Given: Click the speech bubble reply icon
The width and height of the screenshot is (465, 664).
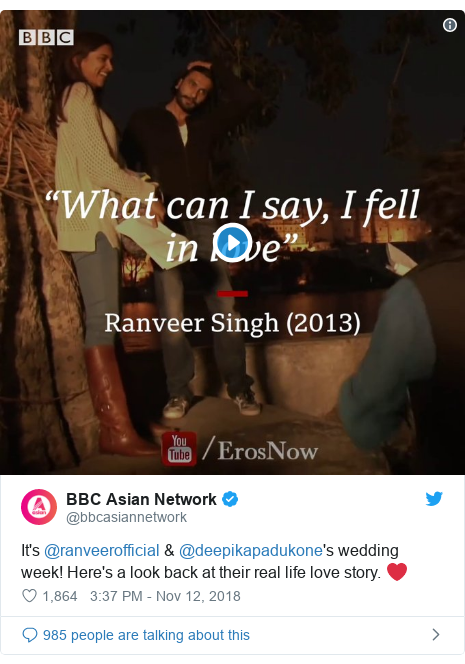Looking at the screenshot, I should coord(30,635).
